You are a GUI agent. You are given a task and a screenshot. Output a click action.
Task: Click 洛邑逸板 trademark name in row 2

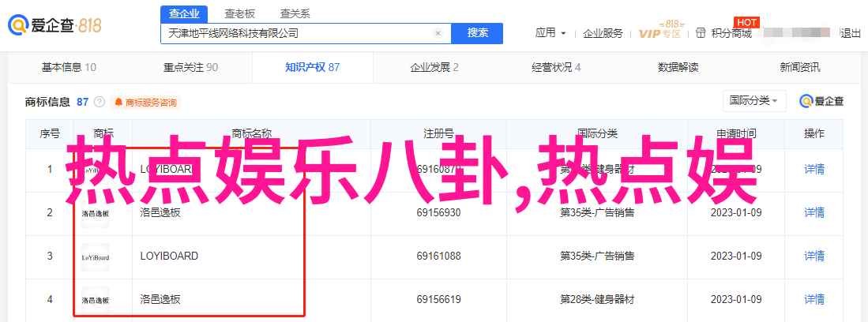(160, 212)
